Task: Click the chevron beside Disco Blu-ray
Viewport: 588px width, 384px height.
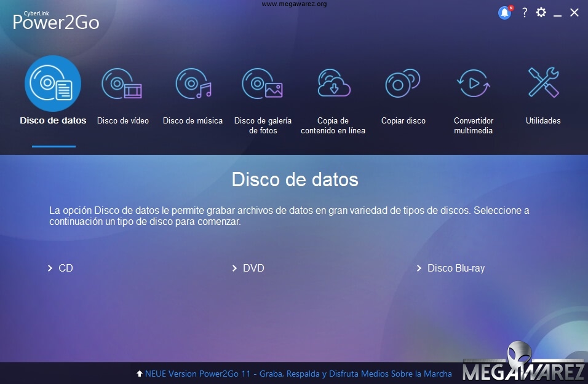Action: point(419,268)
